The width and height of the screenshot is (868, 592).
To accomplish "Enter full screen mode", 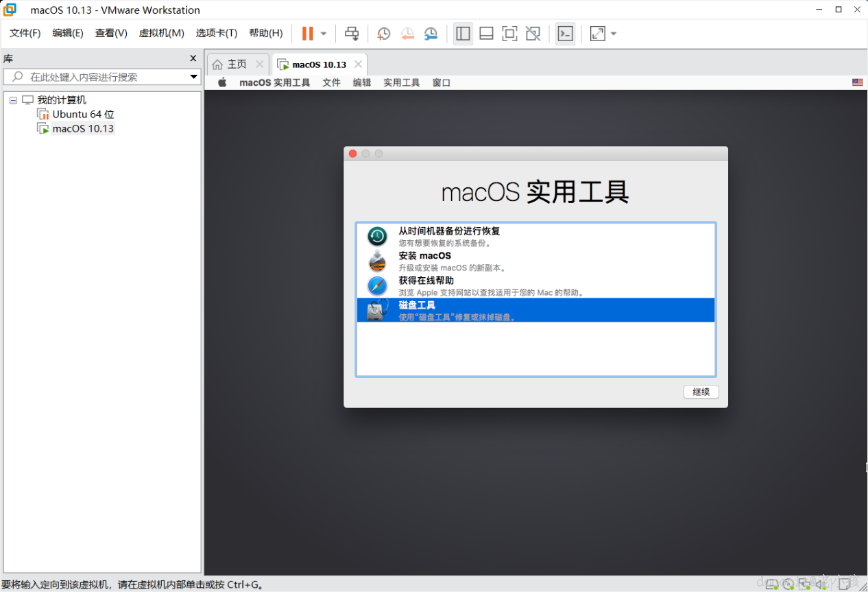I will pos(509,34).
